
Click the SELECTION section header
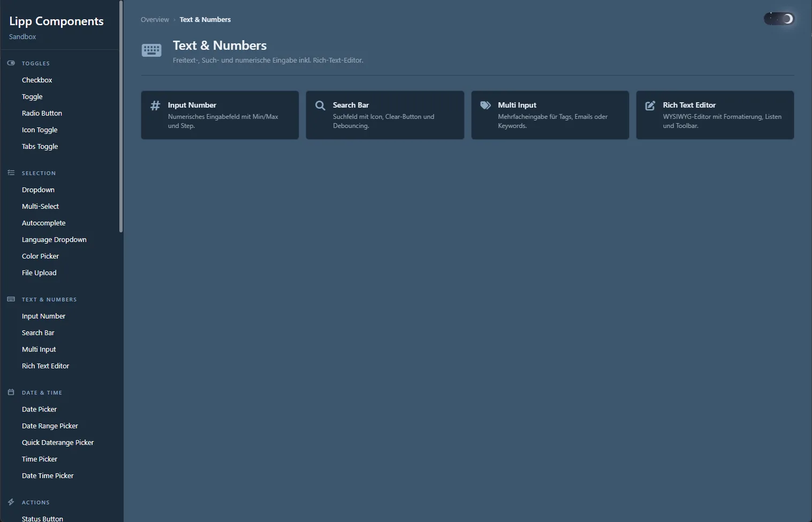coord(39,173)
